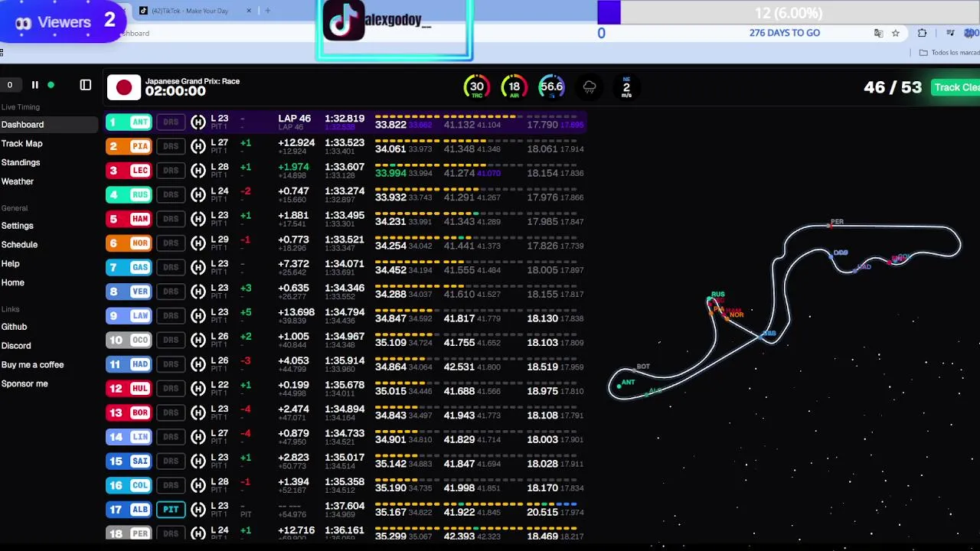
Task: Click the 12 (6.00%) progress bar
Action: (x=788, y=13)
